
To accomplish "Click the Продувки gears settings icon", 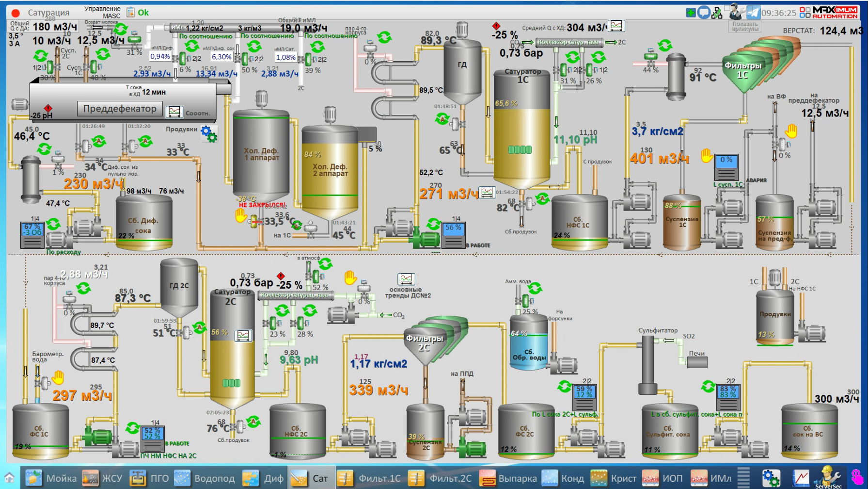I will tap(209, 133).
